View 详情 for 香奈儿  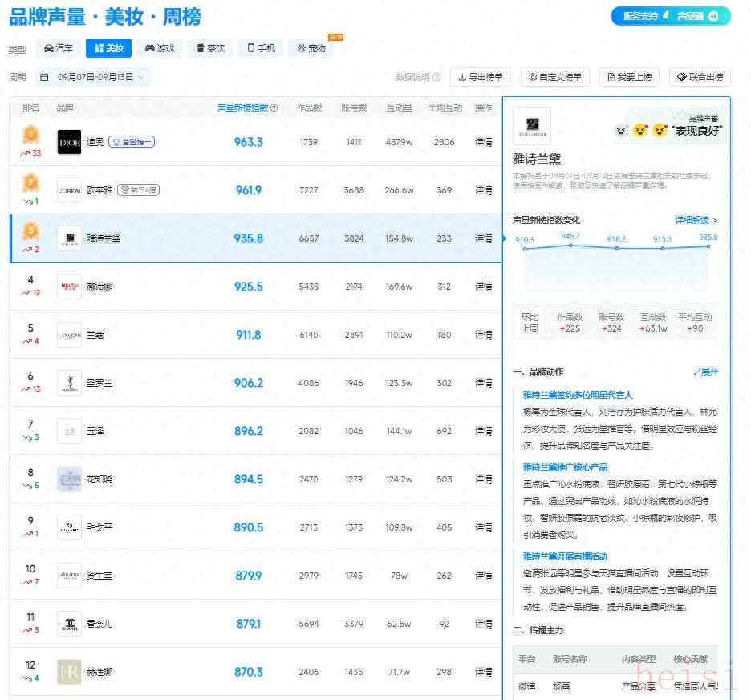(483, 624)
